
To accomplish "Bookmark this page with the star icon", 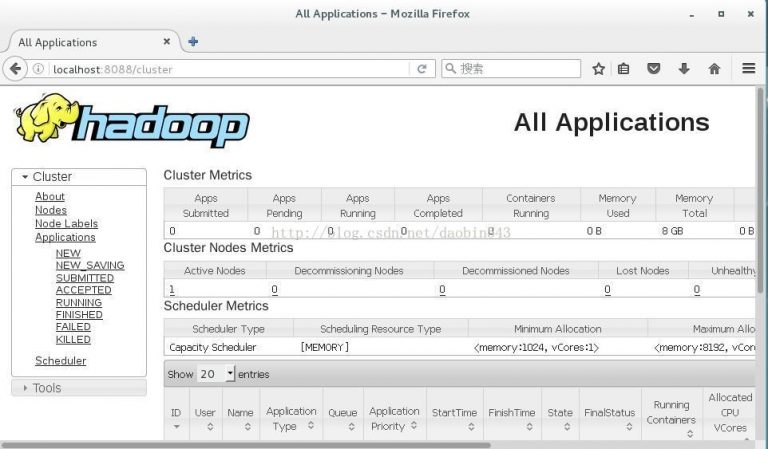I will pyautogui.click(x=598, y=69).
